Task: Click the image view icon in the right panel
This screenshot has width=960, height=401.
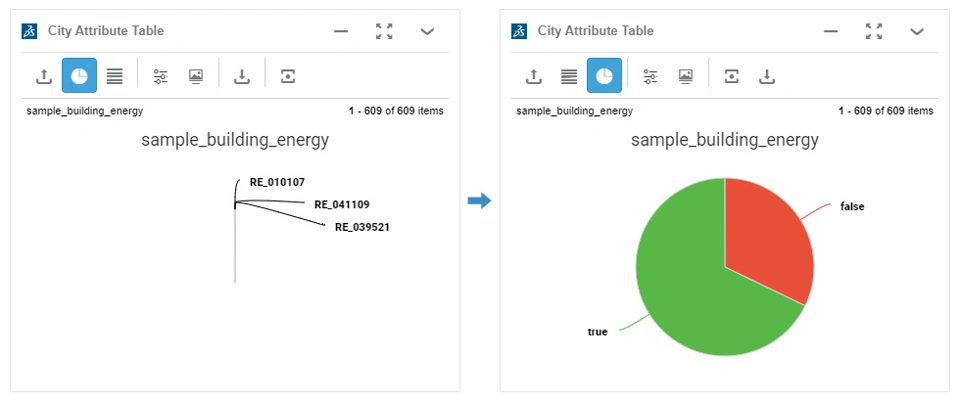Action: (x=686, y=76)
